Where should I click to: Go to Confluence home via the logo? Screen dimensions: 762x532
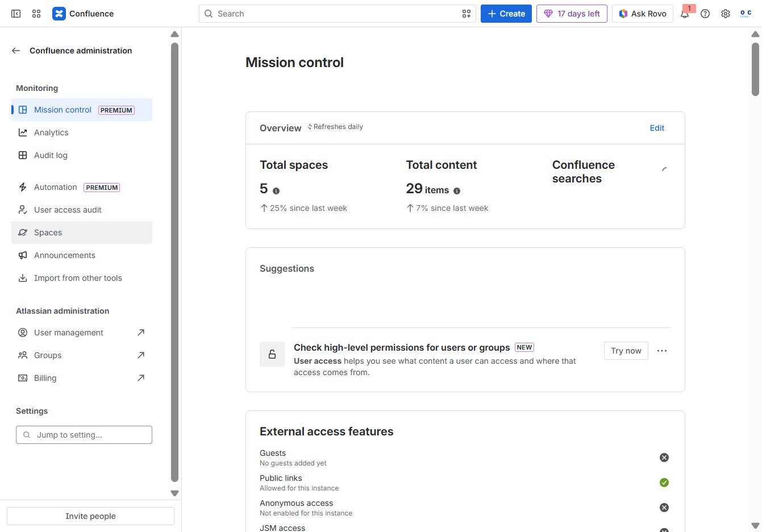(83, 14)
